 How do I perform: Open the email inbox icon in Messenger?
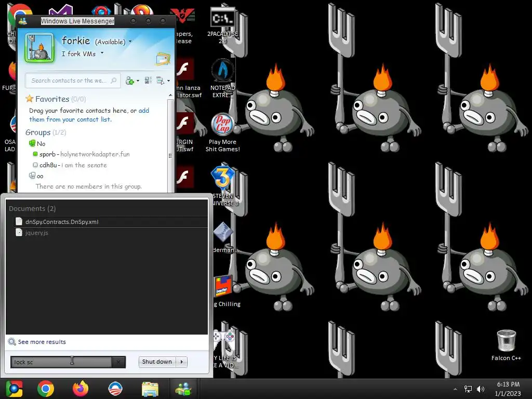pyautogui.click(x=163, y=59)
